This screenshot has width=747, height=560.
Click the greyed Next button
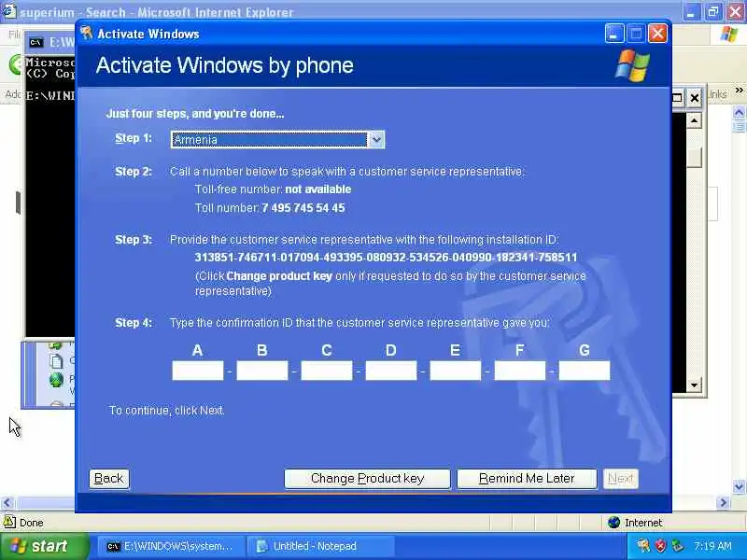620,479
